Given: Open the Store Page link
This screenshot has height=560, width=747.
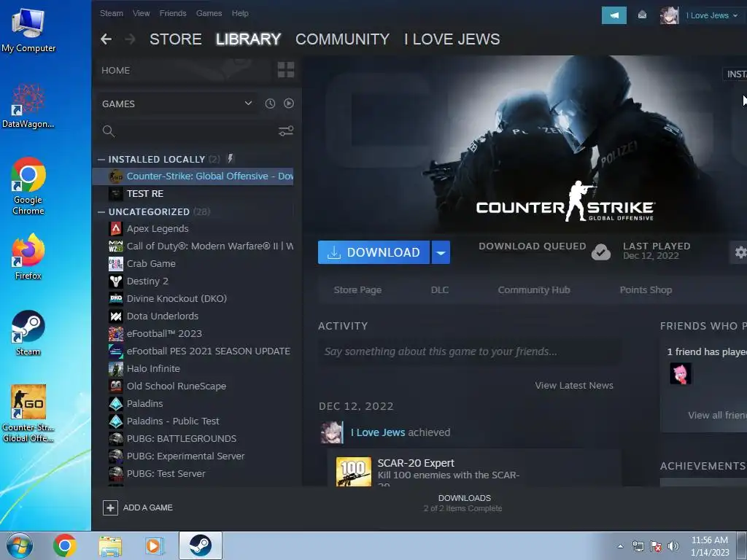Looking at the screenshot, I should pyautogui.click(x=357, y=290).
